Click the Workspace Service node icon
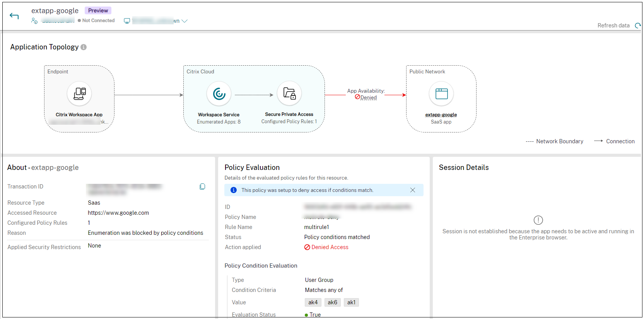644x319 pixels. point(219,93)
